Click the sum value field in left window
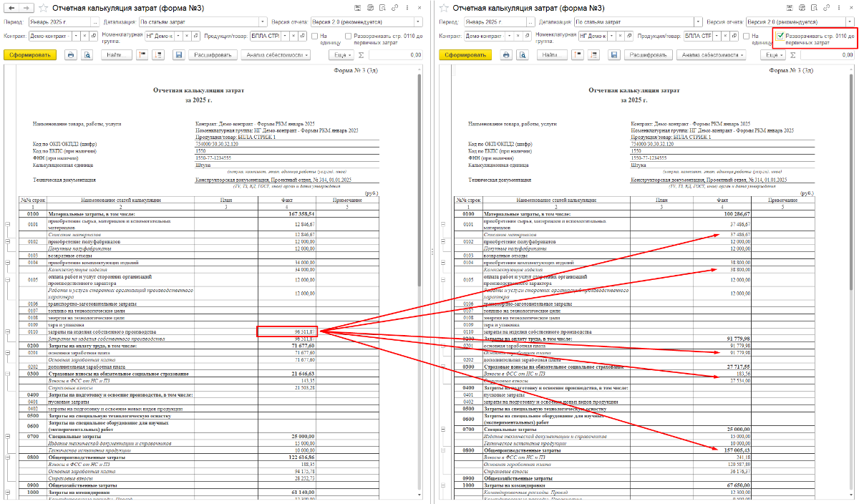This screenshot has height=504, width=859. coord(395,54)
